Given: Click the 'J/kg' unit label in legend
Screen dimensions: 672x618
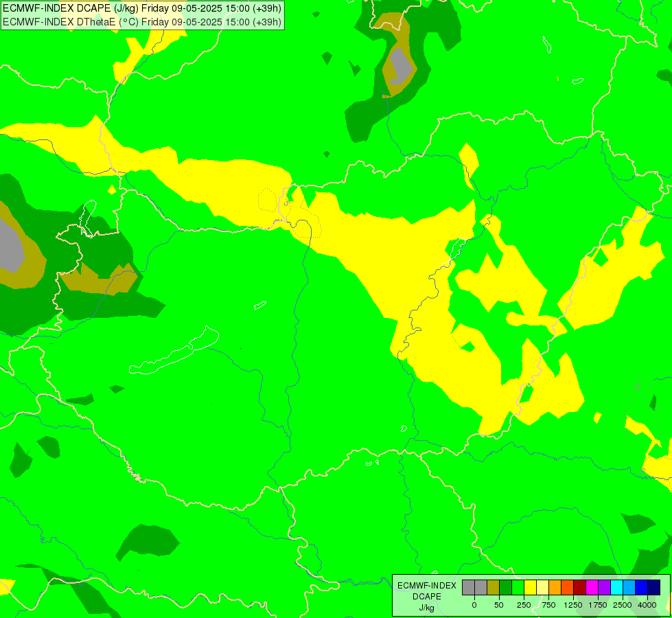Looking at the screenshot, I should click(427, 608).
